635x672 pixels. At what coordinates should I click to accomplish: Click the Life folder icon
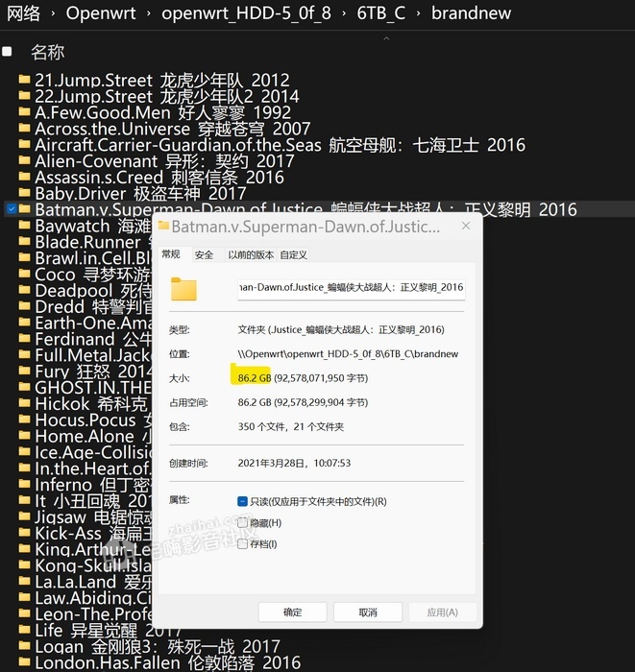coord(24,630)
